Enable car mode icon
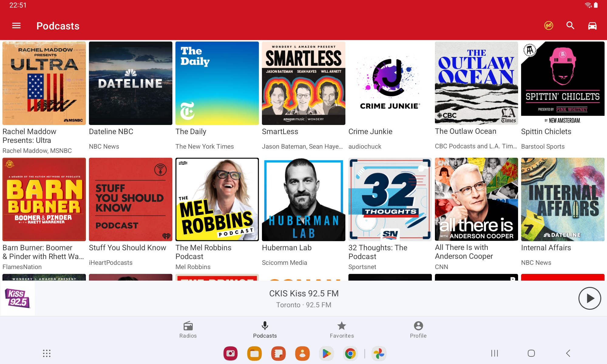 592,26
